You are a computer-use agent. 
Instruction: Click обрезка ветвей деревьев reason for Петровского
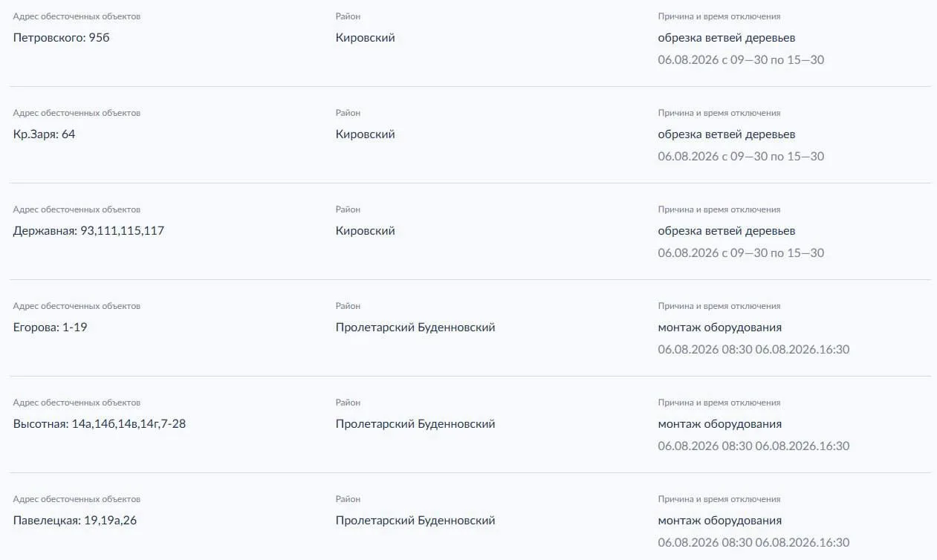point(727,38)
